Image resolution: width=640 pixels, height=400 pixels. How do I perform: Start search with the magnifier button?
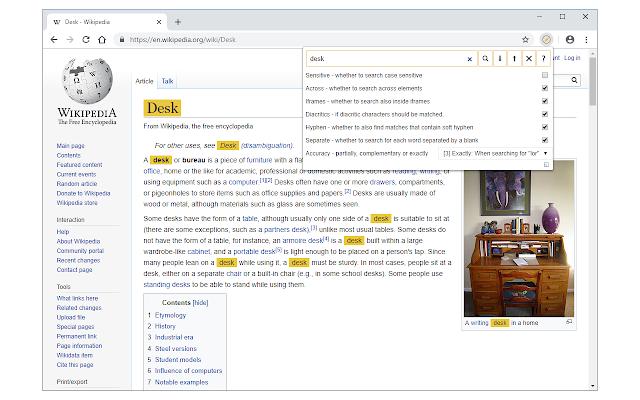485,58
